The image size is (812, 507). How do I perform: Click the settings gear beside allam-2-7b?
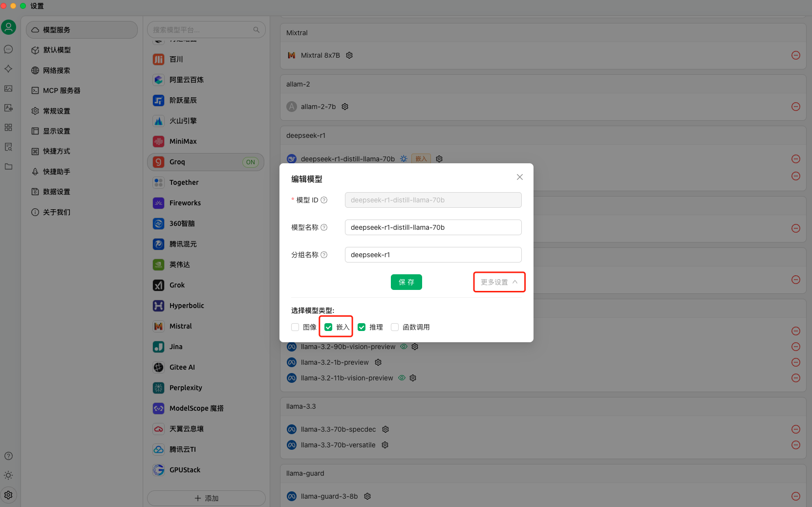tap(344, 107)
